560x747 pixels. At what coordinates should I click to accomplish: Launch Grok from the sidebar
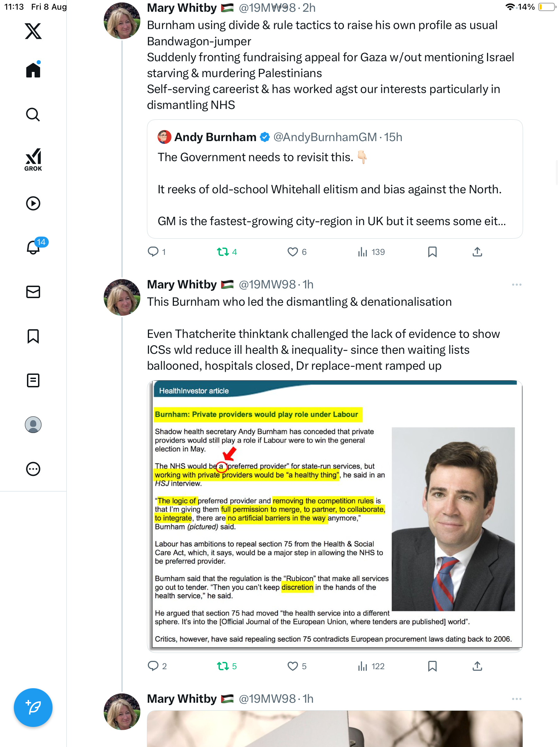[33, 159]
